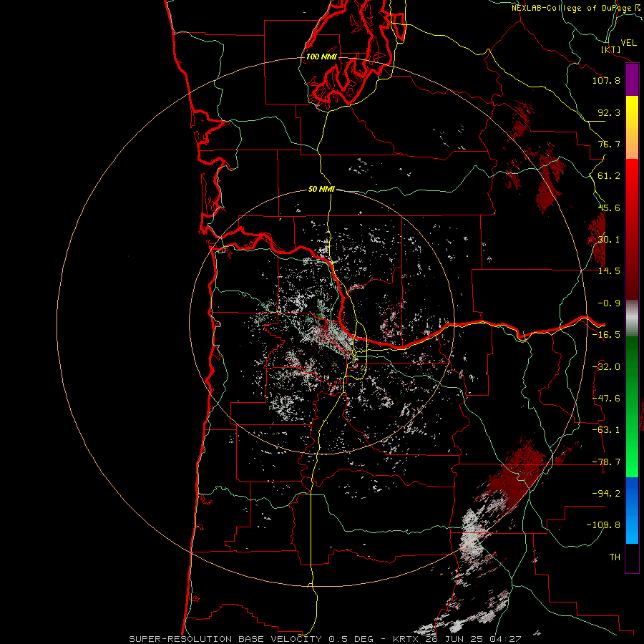Viewport: 644px width, 644px height.
Task: Click the 30.1 velocity scale value
Action: pyautogui.click(x=609, y=240)
